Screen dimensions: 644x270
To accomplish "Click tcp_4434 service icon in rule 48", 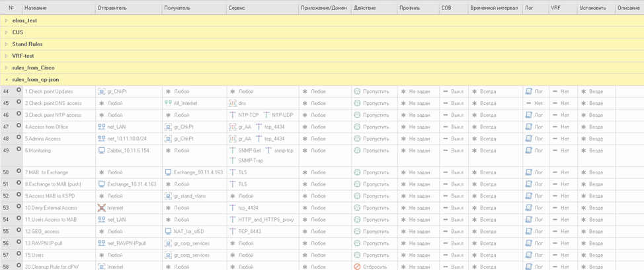I will point(259,139).
